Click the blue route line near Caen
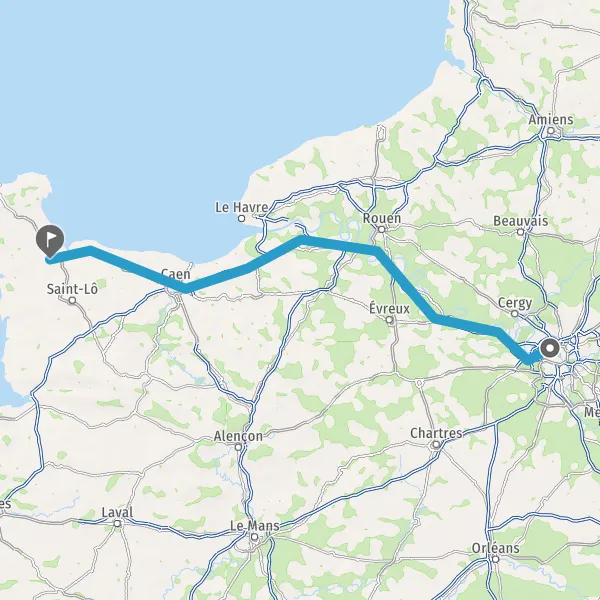Screen dimensions: 600x600 coord(186,288)
